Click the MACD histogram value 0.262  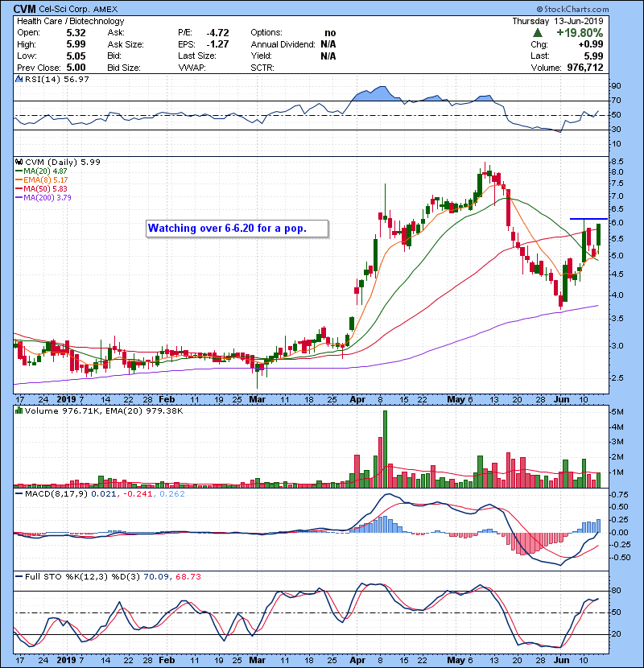coord(172,494)
